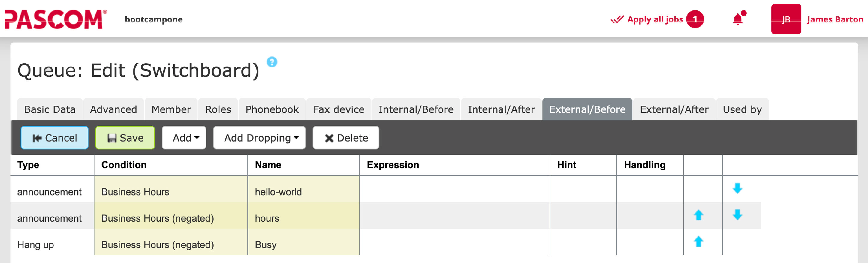Click the blue help question mark icon

pyautogui.click(x=272, y=62)
